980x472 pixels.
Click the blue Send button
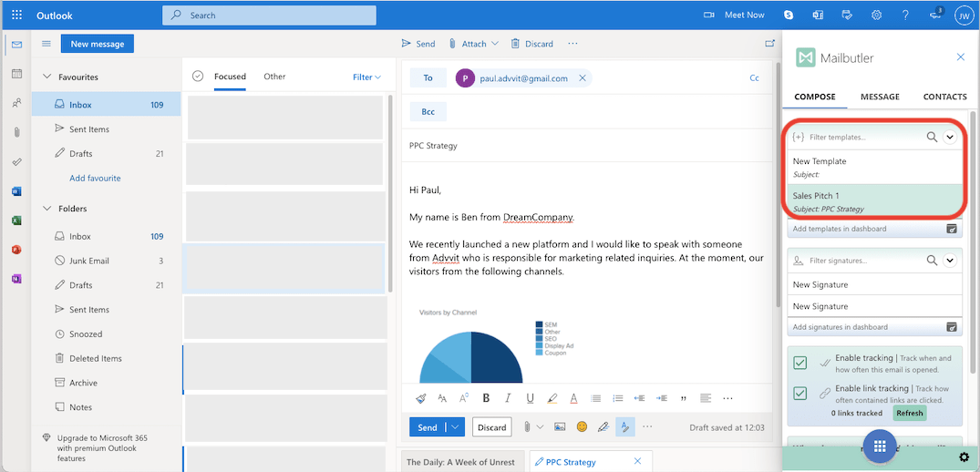pyautogui.click(x=428, y=427)
